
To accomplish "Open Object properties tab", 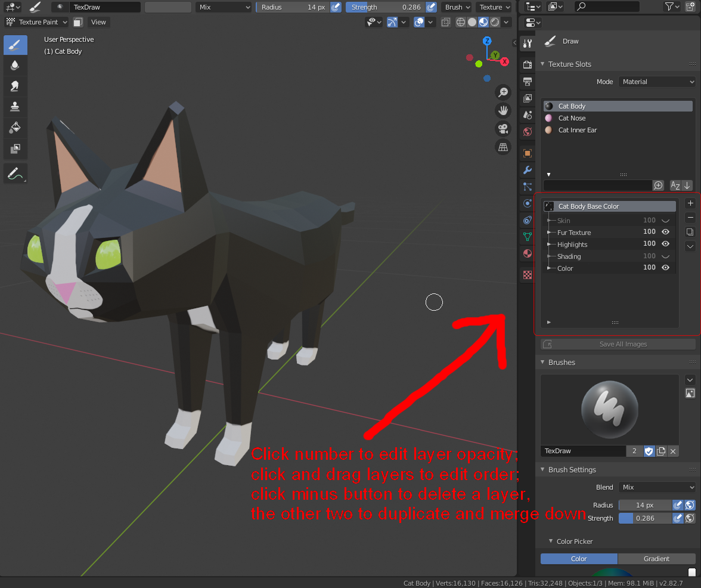I will (x=528, y=153).
